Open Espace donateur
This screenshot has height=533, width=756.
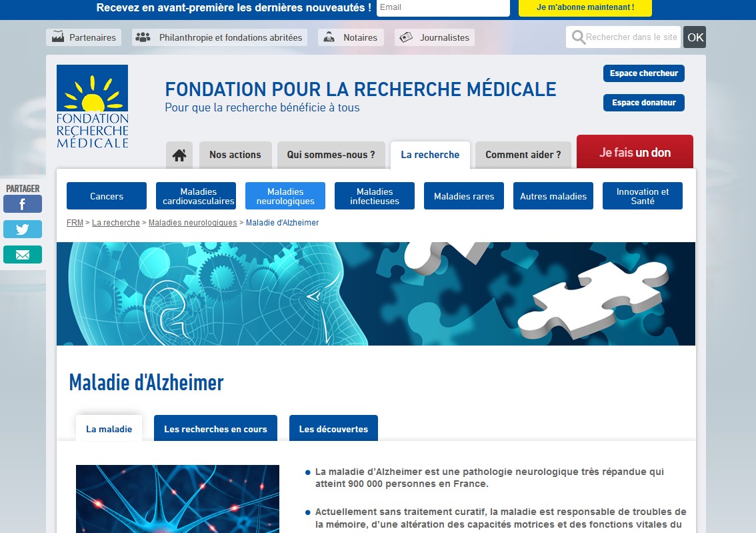pyautogui.click(x=643, y=103)
